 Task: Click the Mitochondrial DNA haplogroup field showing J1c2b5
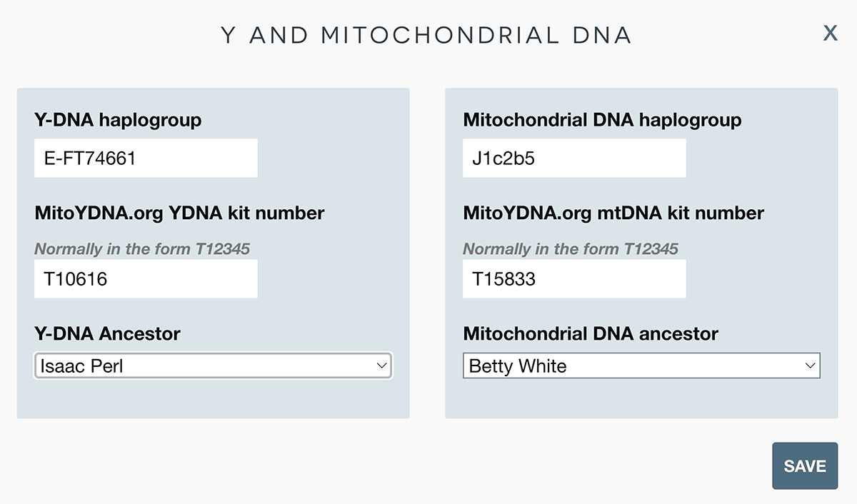574,158
